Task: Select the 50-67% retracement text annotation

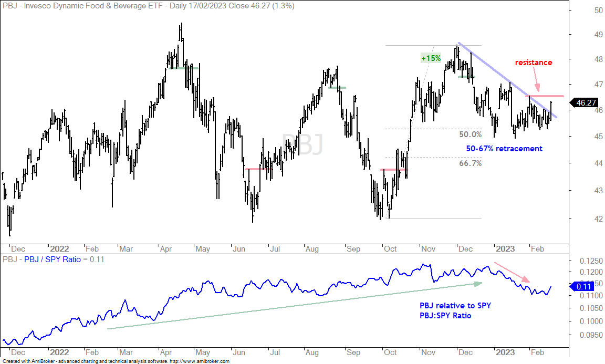Action: point(504,149)
